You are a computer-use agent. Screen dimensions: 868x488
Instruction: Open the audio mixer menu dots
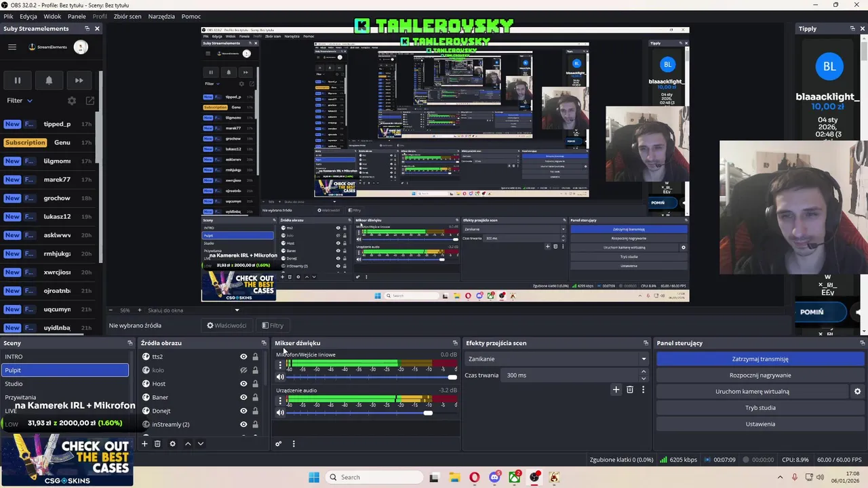pyautogui.click(x=294, y=444)
